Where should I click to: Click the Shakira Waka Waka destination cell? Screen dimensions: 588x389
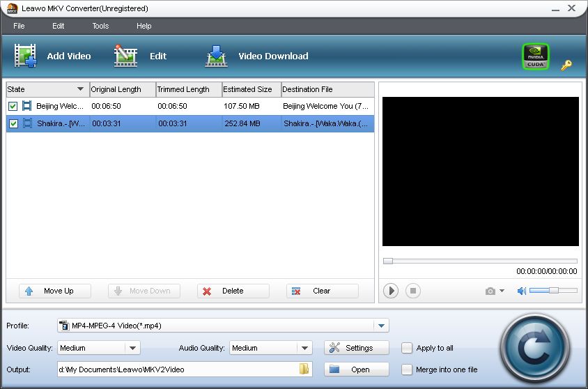(325, 123)
